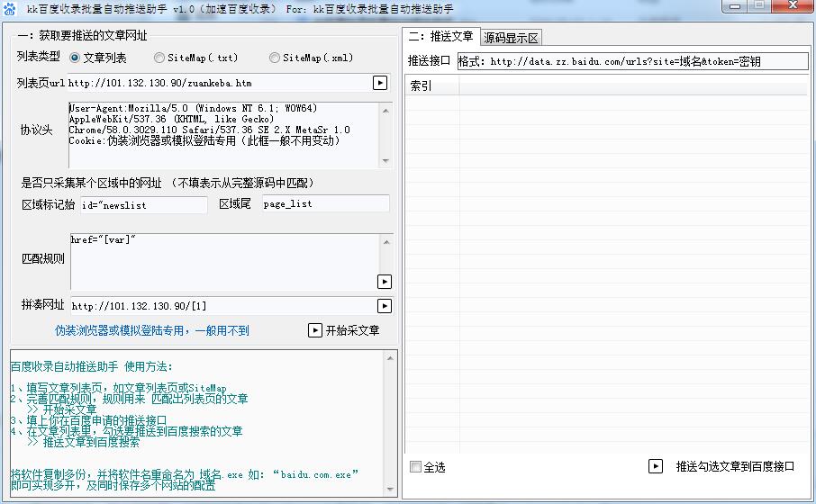Click the blue 伪装浏览器或模拟登陆专用 link
This screenshot has height=504, width=816.
coord(152,330)
